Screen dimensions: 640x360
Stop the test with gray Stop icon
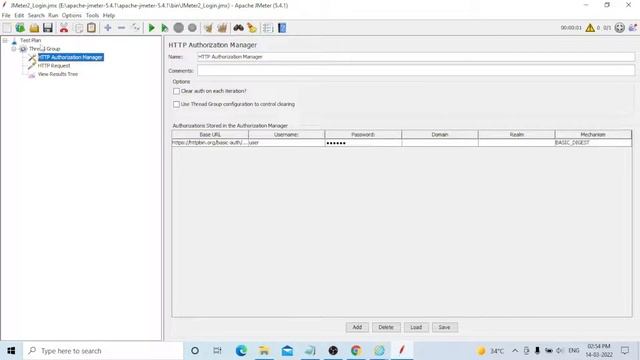click(178, 28)
